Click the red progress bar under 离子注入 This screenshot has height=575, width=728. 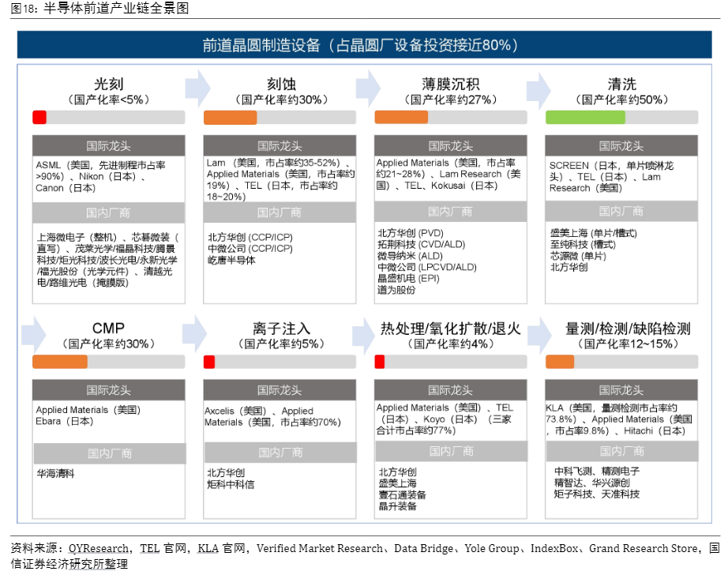tap(209, 362)
